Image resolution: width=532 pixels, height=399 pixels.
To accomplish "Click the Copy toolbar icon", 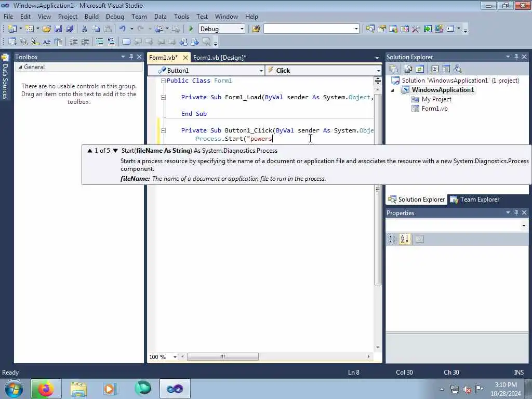I will pyautogui.click(x=96, y=29).
